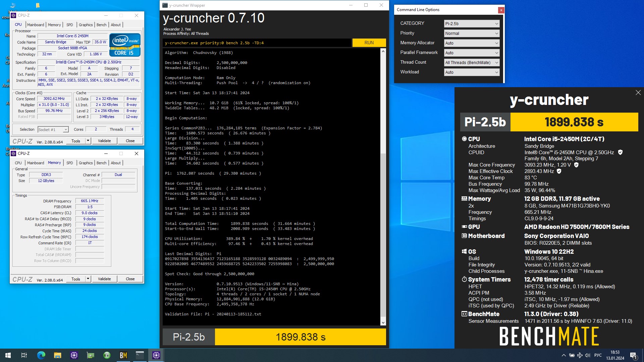Image resolution: width=644 pixels, height=362 pixels.
Task: Click the DRAM Frequency value 665.1 MHz
Action: tap(90, 201)
